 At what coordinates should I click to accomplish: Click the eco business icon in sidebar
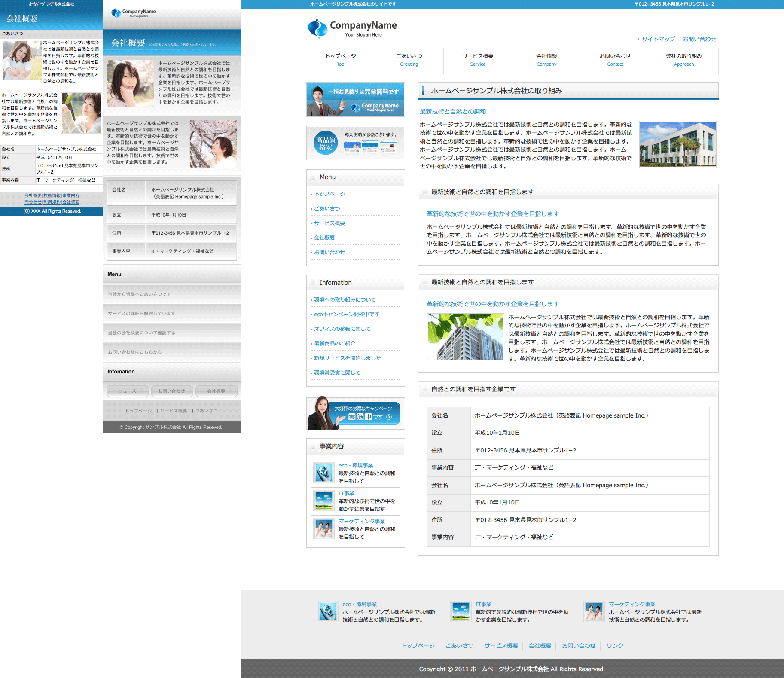323,473
